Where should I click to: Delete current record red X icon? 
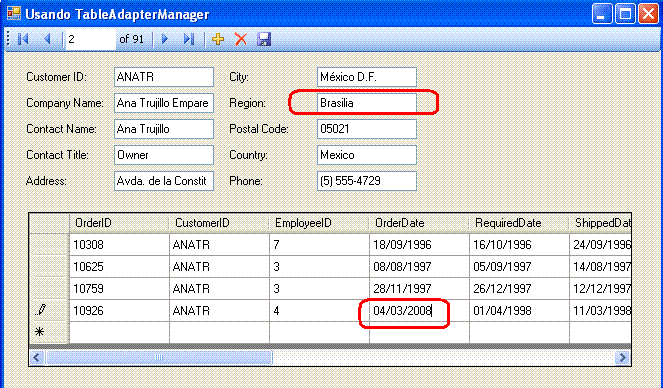(241, 39)
